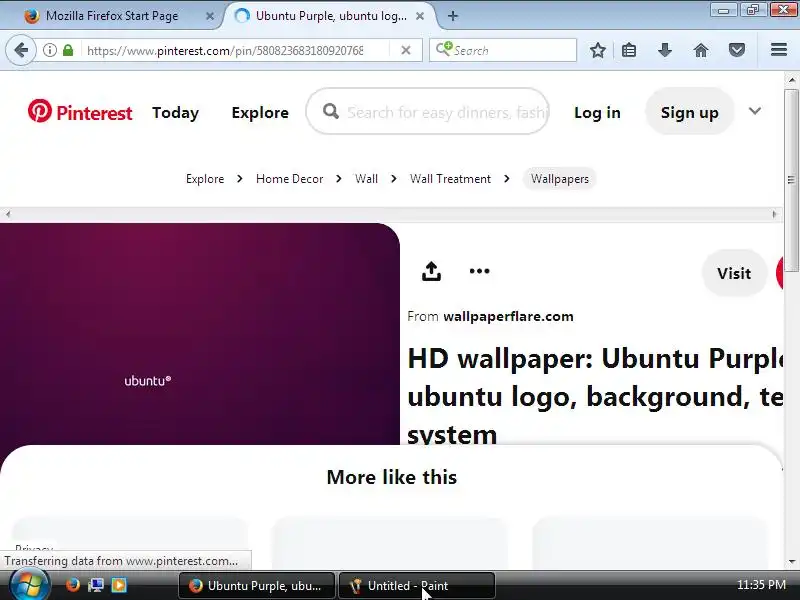Open new tab with plus button
The width and height of the screenshot is (800, 600).
pos(453,16)
